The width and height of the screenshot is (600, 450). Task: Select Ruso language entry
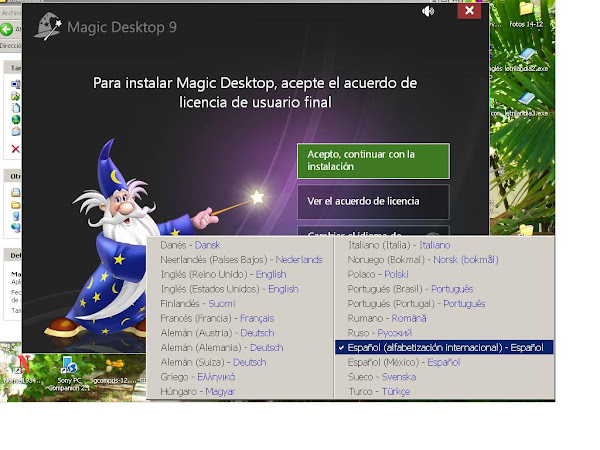pyautogui.click(x=380, y=333)
